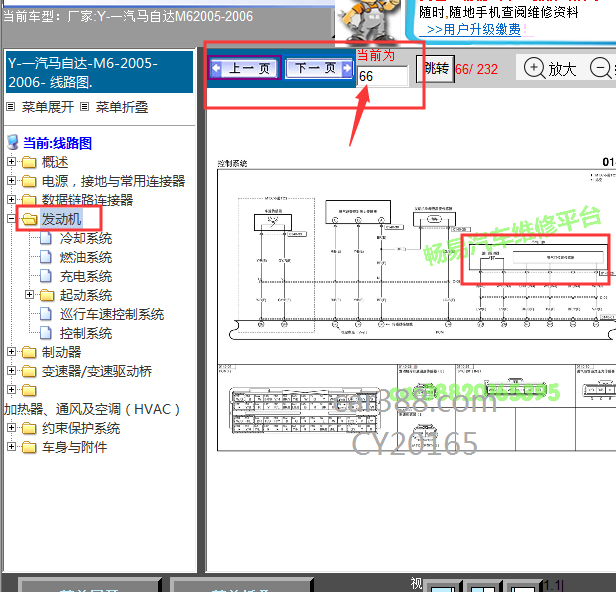Click the Y-一汽马自达-M6-2005-2006-线路图 title banner
This screenshot has height=592, width=616.
coord(99,72)
